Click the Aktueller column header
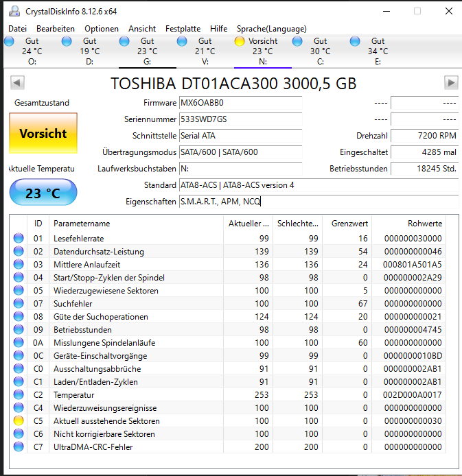Screen dimensions: 462x476 248,224
